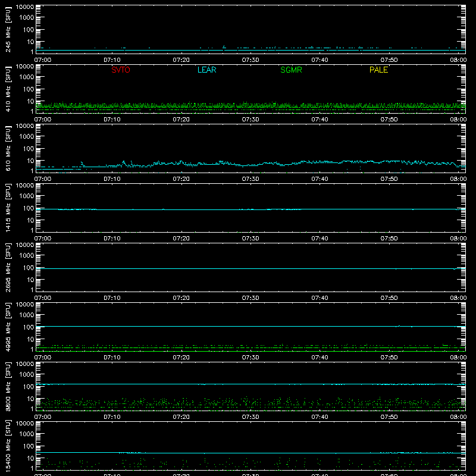Click 07:10 time label under 4995 MHz panel
This screenshot has height=476, width=476.
112,358
